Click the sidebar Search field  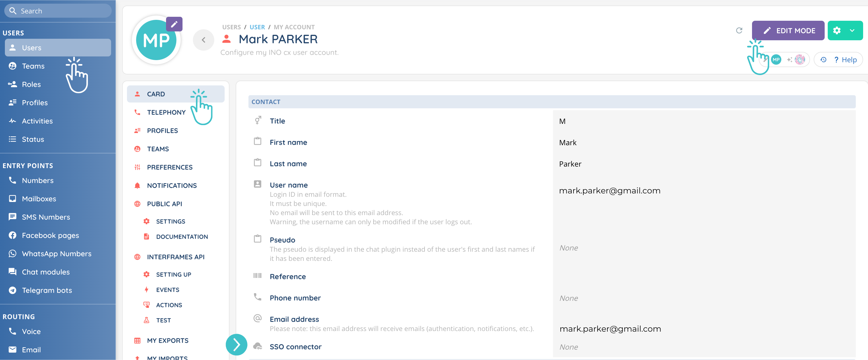coord(58,11)
